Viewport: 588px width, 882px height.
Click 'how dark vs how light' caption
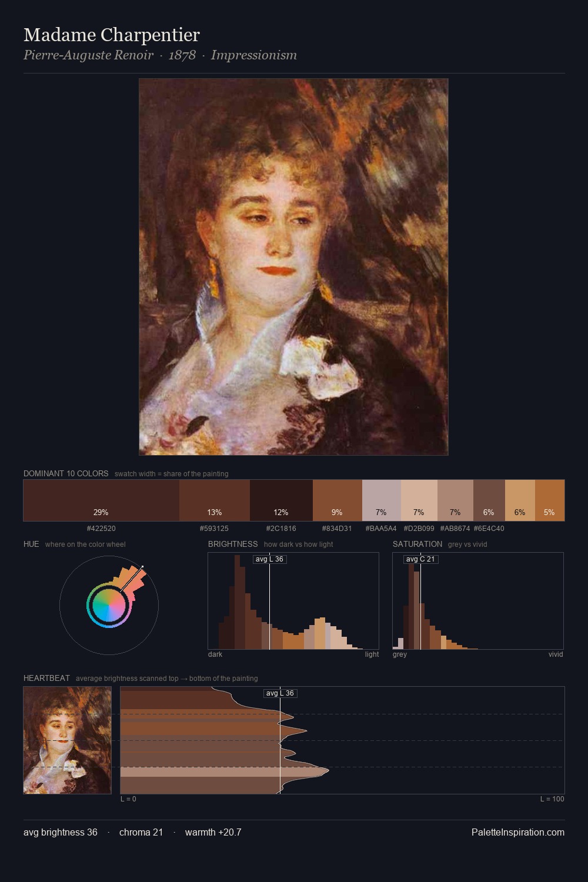tap(299, 544)
